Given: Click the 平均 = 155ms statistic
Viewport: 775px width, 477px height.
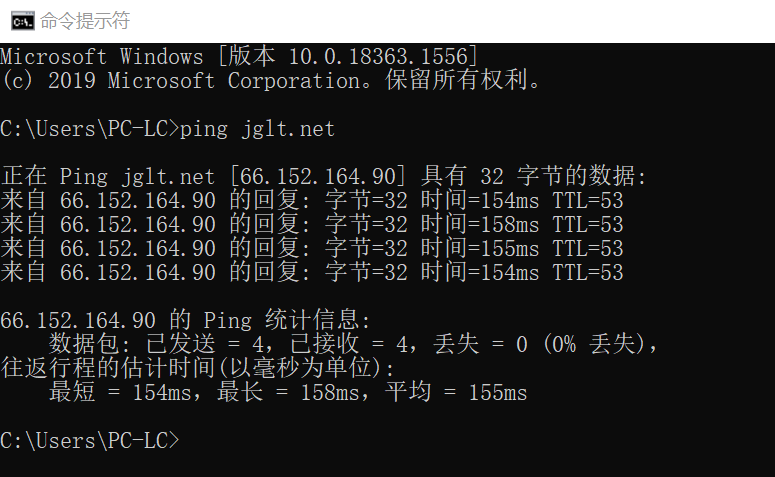Looking at the screenshot, I should coord(456,392).
